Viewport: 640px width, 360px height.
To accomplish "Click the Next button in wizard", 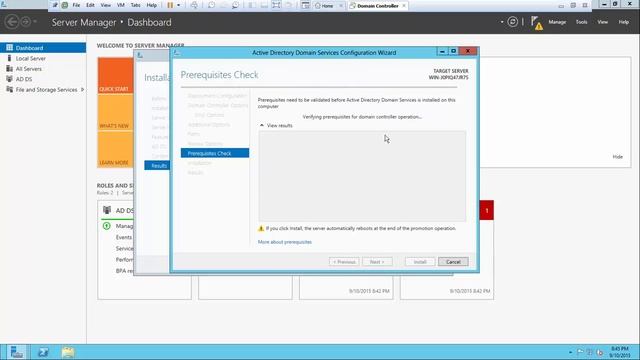I will [377, 262].
